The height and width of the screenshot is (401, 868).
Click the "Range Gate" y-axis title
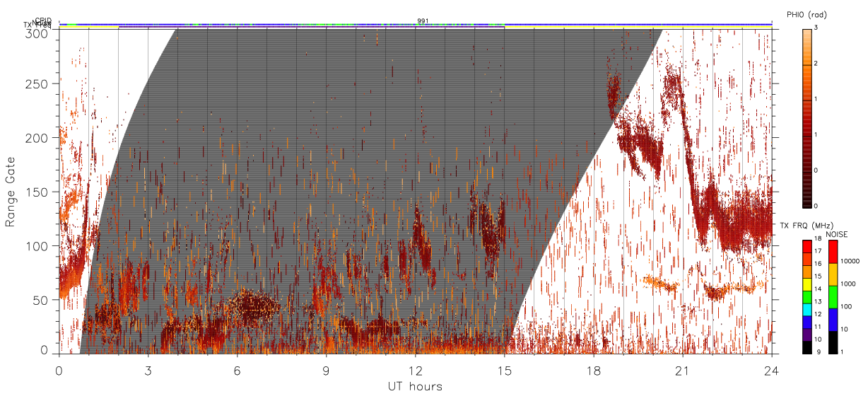[11, 192]
